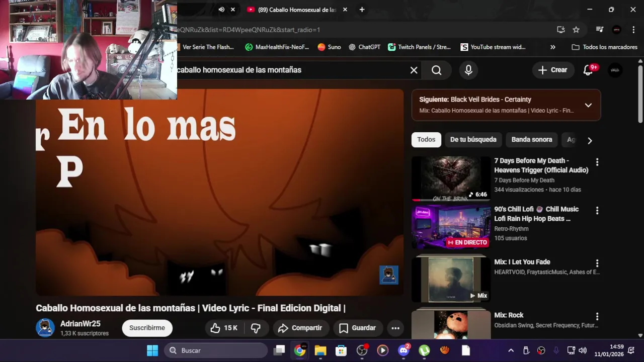
Task: Click the YouTube search magnifier button
Action: click(436, 70)
